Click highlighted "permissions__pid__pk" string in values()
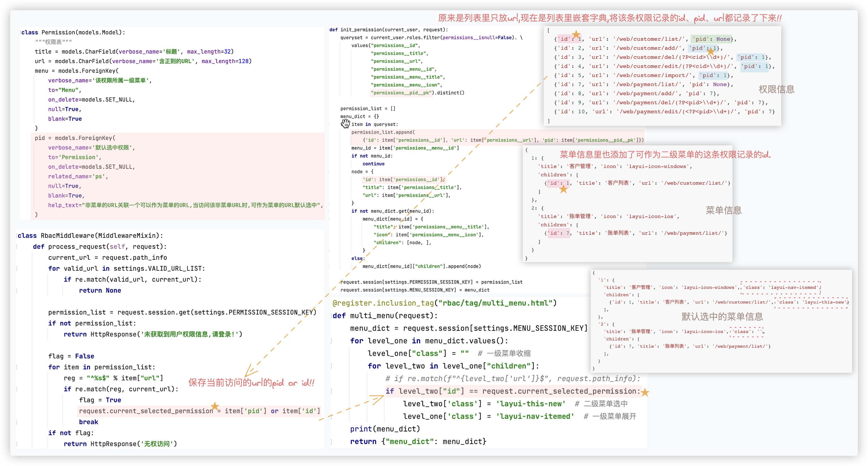The height and width of the screenshot is (466, 868). tap(401, 93)
